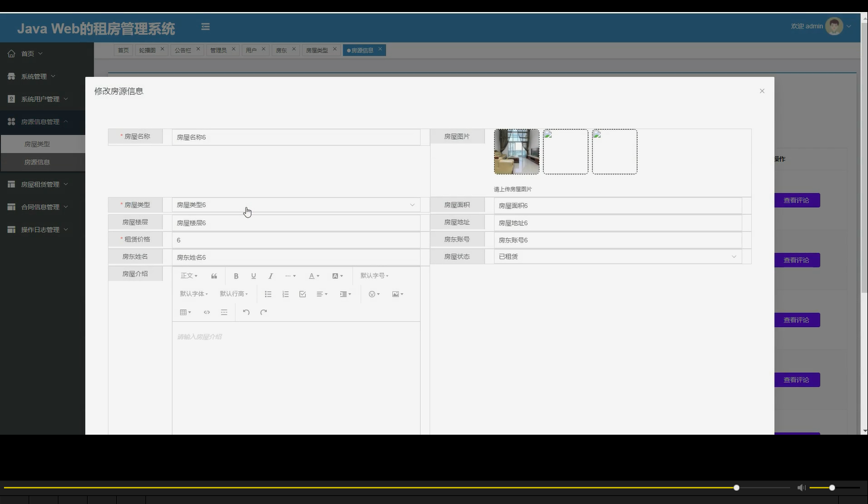The height and width of the screenshot is (504, 868).
Task: Click the 房东账号 input field
Action: [618, 240]
